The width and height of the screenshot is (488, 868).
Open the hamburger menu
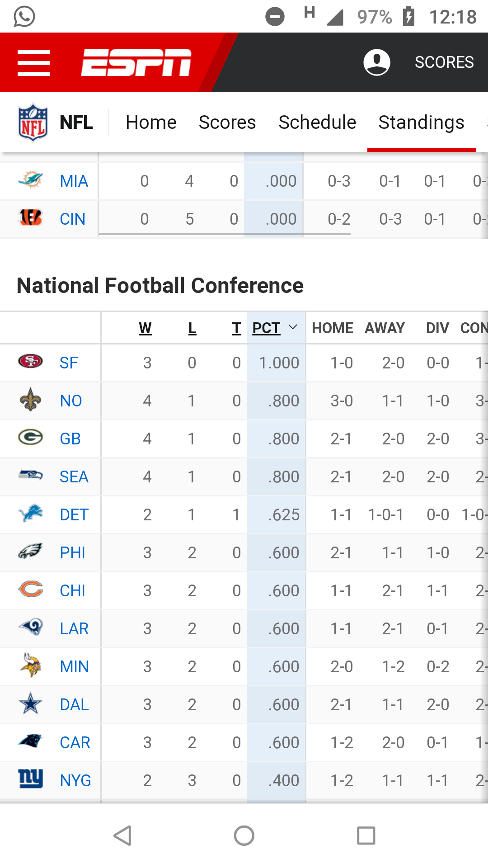click(34, 63)
